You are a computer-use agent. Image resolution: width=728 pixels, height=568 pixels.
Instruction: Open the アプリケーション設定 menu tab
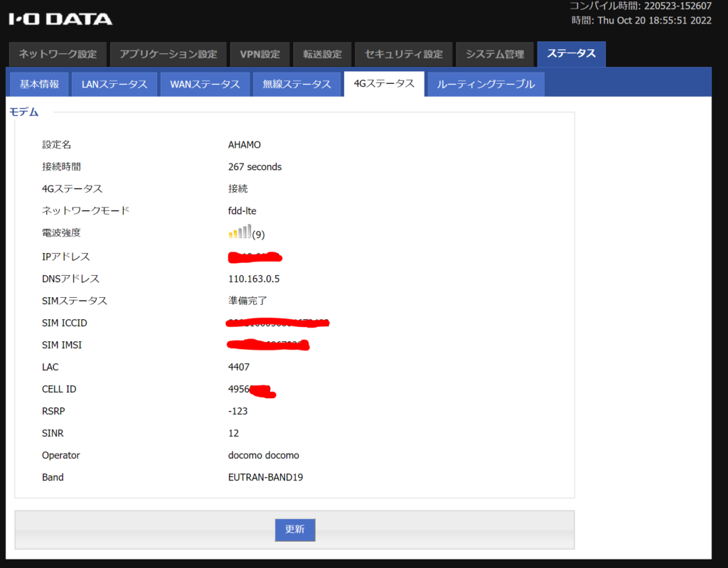[x=168, y=55]
